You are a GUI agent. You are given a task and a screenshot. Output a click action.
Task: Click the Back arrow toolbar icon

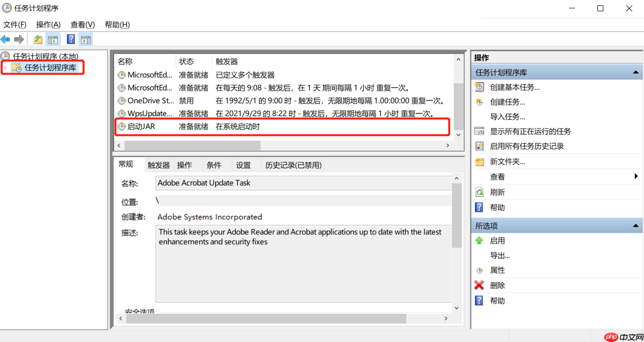(x=5, y=39)
